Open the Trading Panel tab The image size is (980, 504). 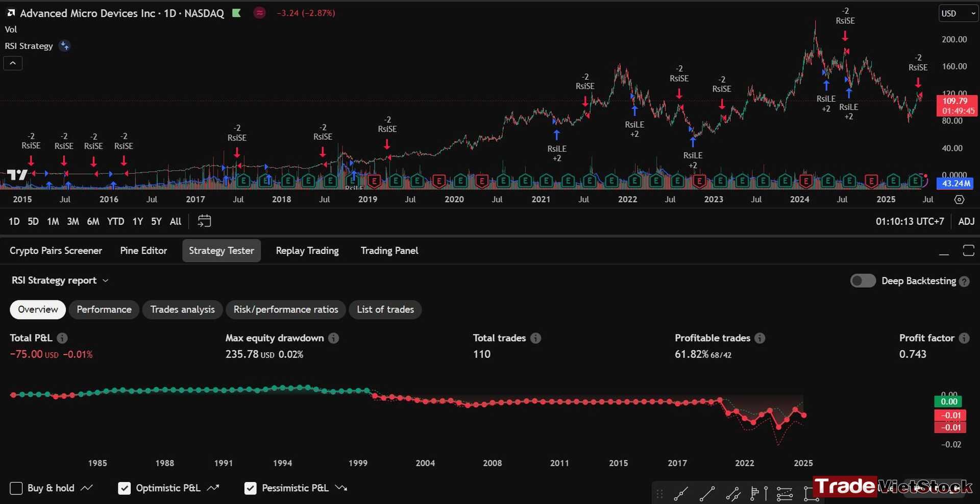pyautogui.click(x=389, y=251)
